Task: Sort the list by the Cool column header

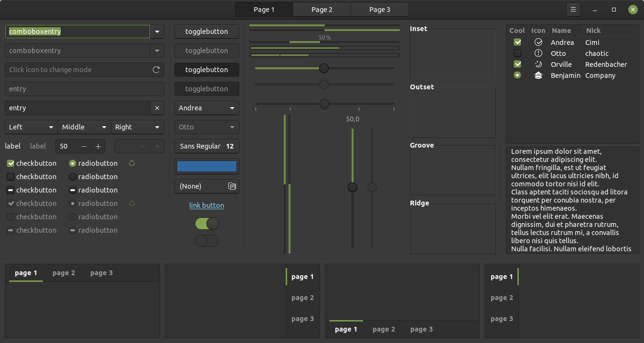Action: [x=517, y=31]
